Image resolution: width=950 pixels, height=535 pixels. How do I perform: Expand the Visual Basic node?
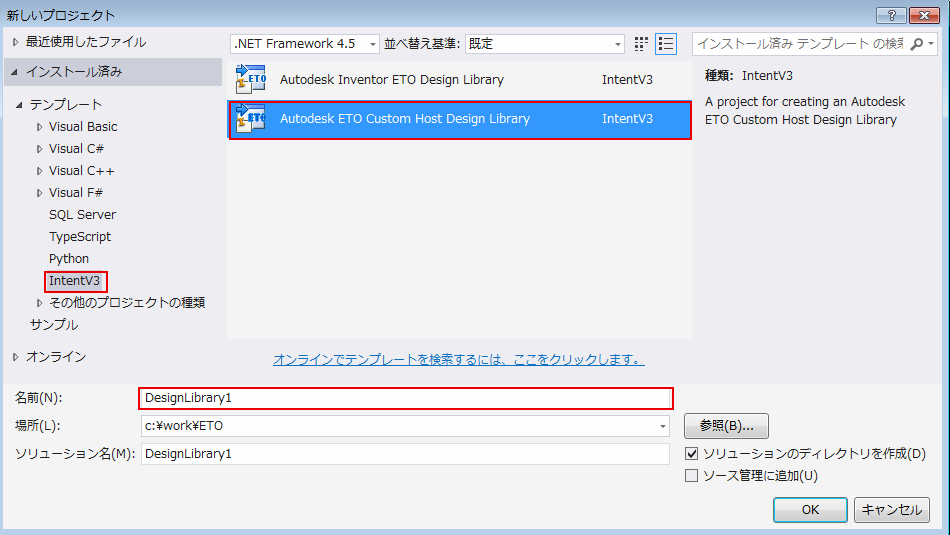click(x=39, y=127)
